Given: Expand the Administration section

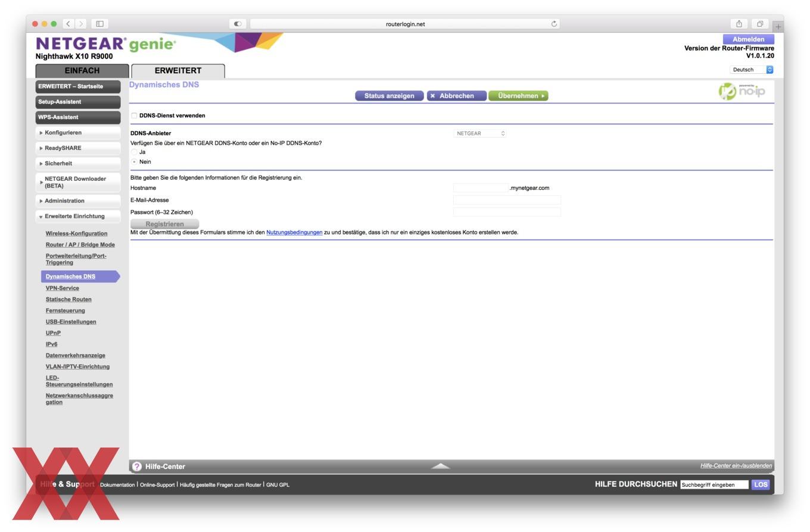Looking at the screenshot, I should tap(79, 201).
